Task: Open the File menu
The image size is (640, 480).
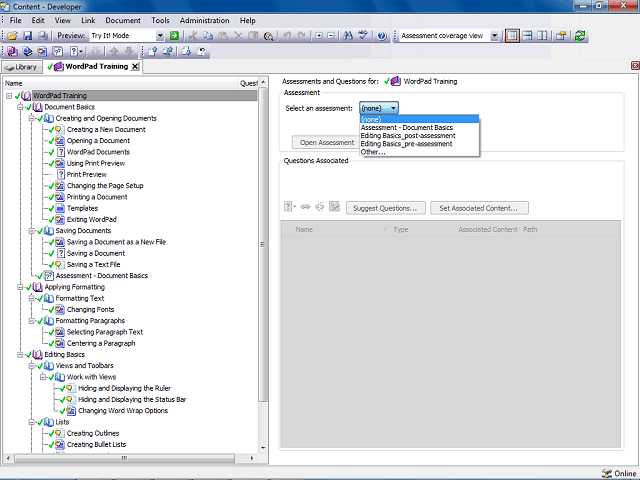Action: click(16, 20)
